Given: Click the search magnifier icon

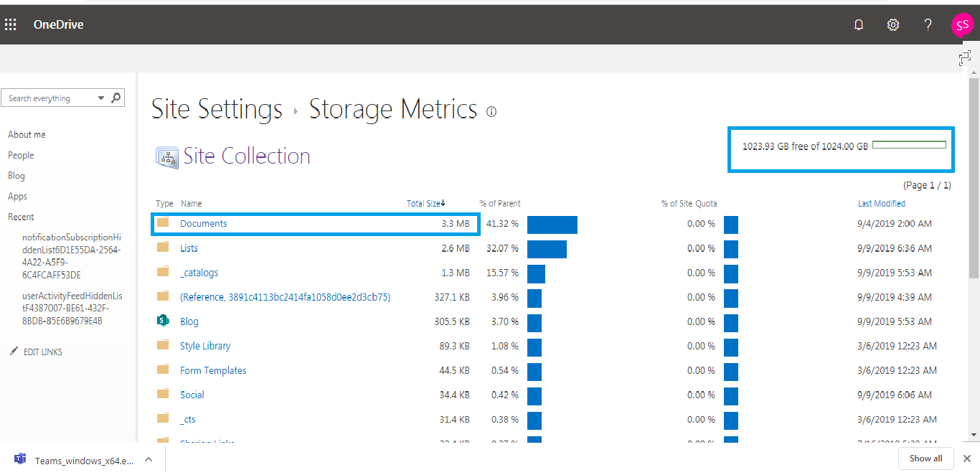Looking at the screenshot, I should [116, 98].
